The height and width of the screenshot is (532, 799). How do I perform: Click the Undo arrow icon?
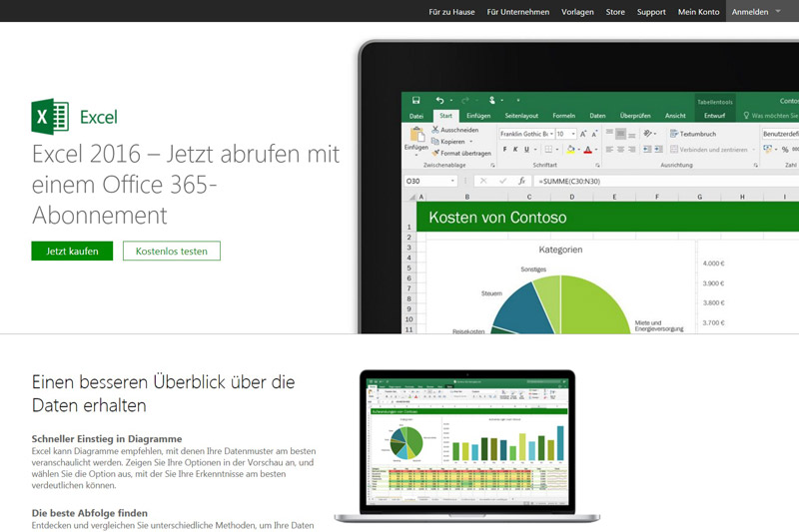(x=440, y=100)
